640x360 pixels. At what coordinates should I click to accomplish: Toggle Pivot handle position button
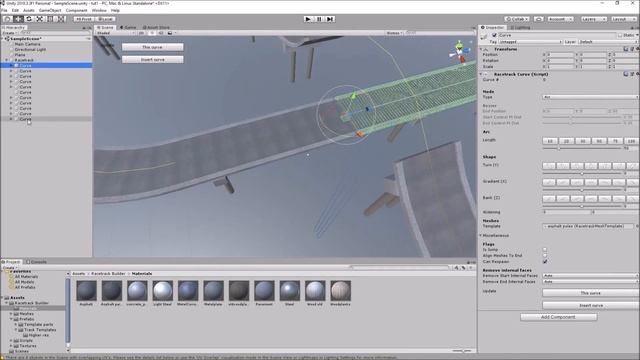(84, 19)
